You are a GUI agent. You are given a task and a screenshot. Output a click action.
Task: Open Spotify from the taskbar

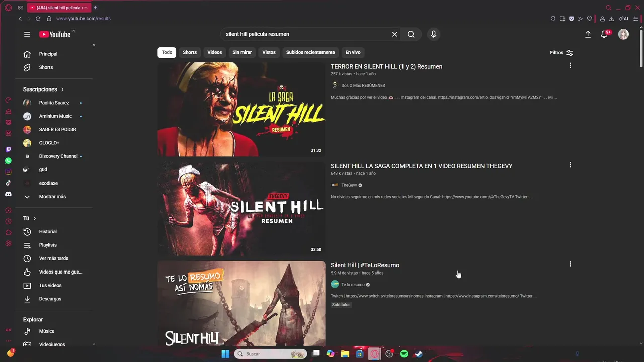tap(404, 354)
